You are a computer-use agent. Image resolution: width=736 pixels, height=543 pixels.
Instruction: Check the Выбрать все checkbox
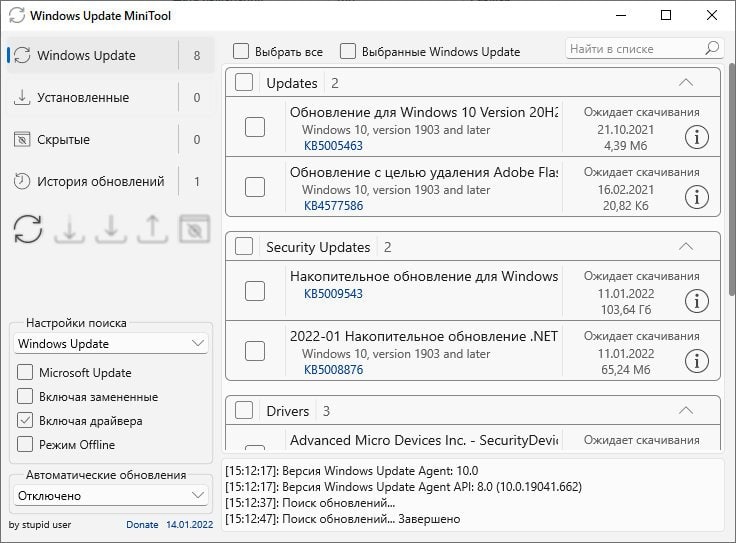[241, 51]
